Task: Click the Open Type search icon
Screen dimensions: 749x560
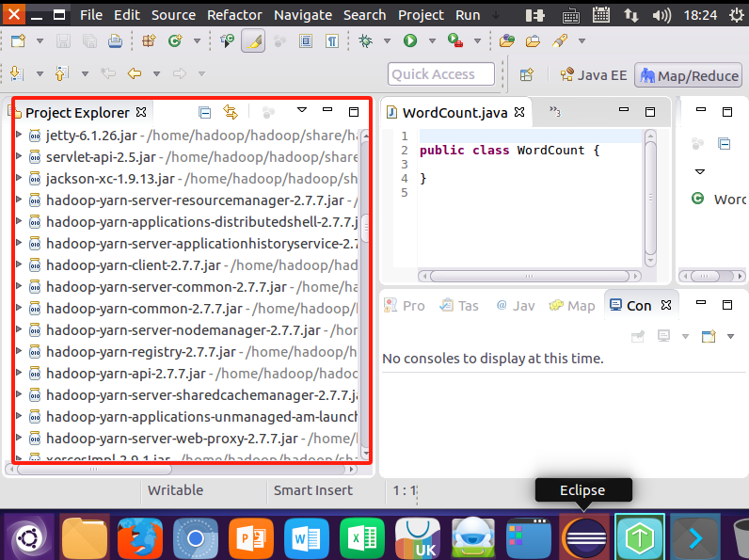Action: pyautogui.click(x=228, y=41)
